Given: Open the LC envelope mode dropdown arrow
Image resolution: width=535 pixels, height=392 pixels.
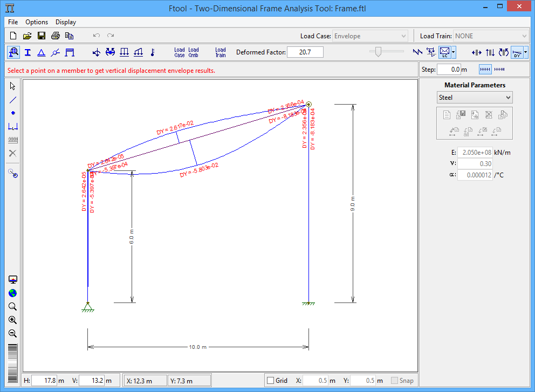Looking at the screenshot, I should coord(454,52).
